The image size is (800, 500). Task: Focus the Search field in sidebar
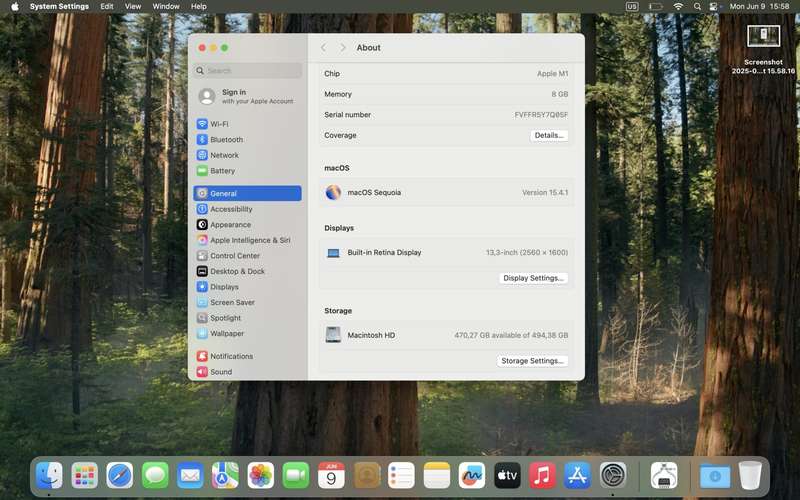247,70
